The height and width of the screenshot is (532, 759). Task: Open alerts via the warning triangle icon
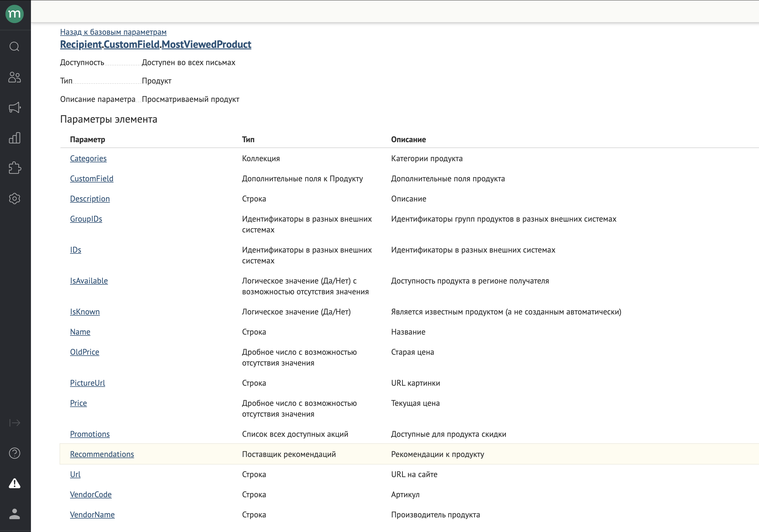click(15, 484)
